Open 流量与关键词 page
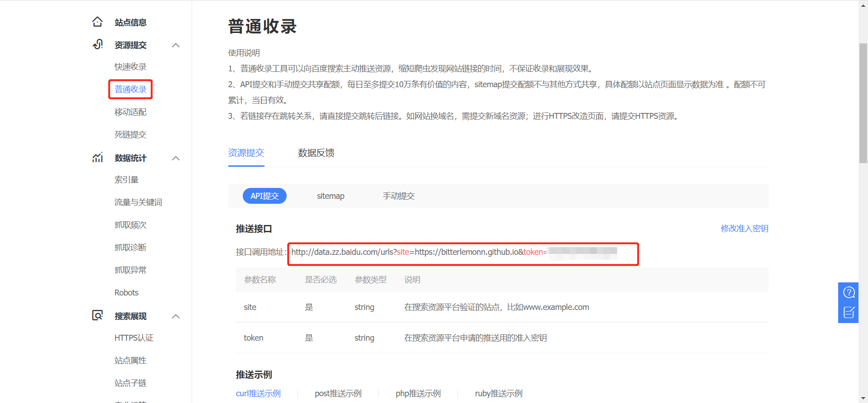This screenshot has height=403, width=868. click(138, 202)
